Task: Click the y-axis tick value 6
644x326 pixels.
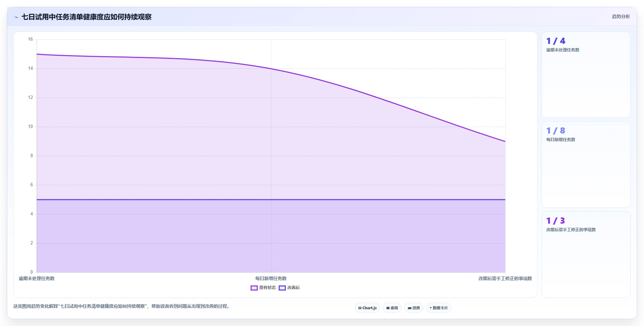Action: point(32,185)
